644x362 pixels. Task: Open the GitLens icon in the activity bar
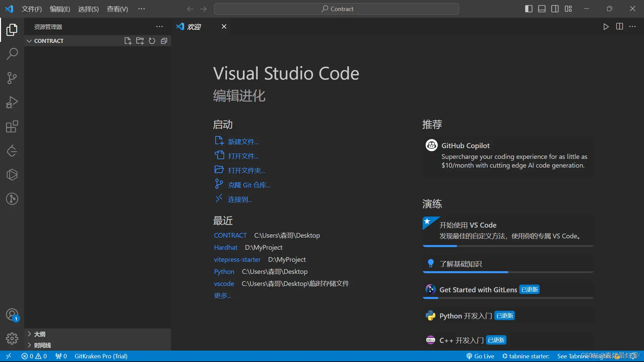[12, 199]
